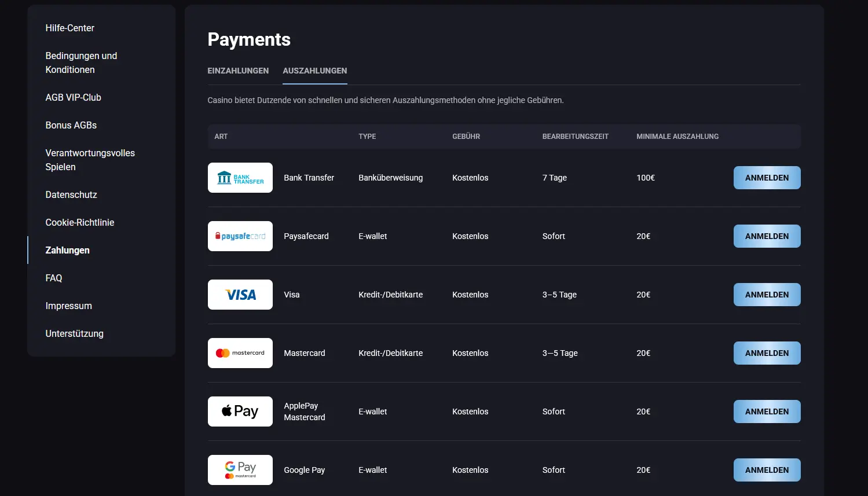Open the Datenschutz page
Viewport: 868px width, 496px height.
pos(71,194)
